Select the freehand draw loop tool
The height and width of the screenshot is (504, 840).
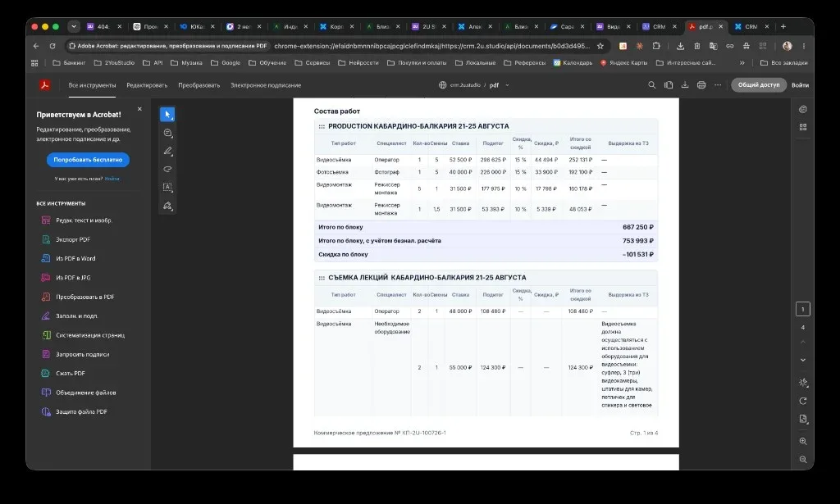pyautogui.click(x=167, y=169)
